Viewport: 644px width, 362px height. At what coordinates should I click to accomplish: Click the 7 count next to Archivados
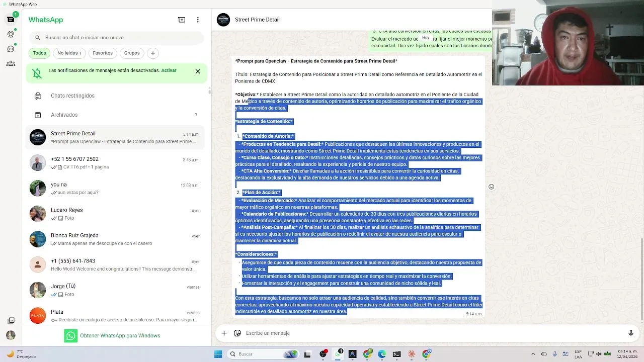coord(196,115)
